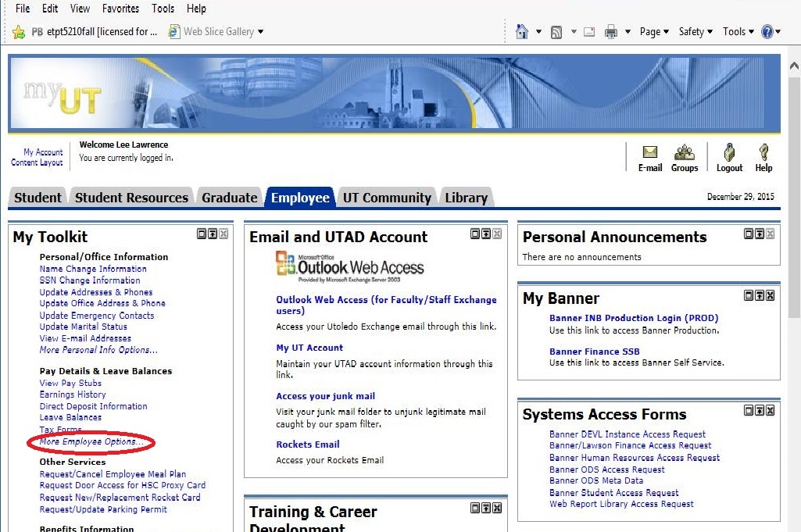Image resolution: width=801 pixels, height=532 pixels.
Task: Click the scrollbar up arrow
Action: (792, 61)
